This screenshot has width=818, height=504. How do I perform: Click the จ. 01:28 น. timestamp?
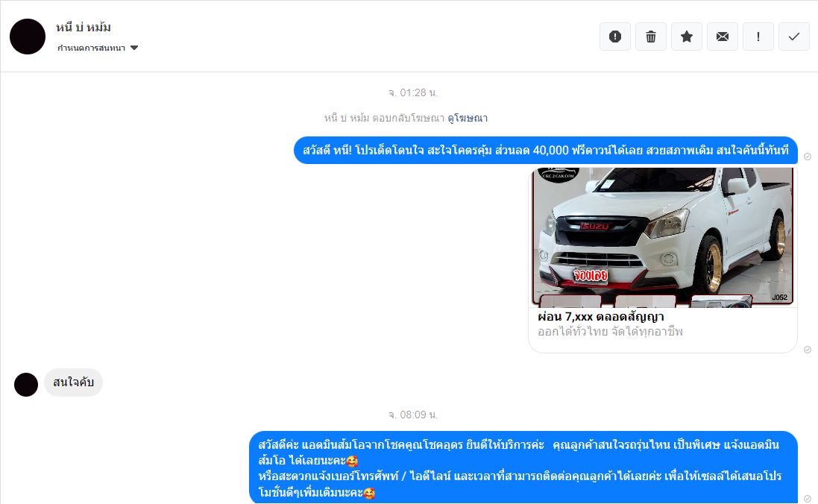(412, 93)
